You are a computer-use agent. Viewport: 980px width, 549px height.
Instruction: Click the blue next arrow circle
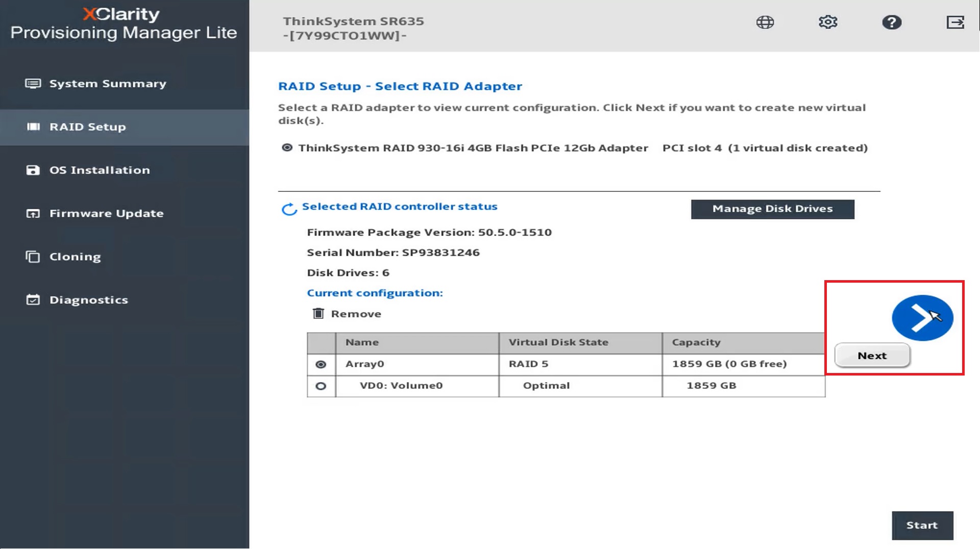(922, 318)
